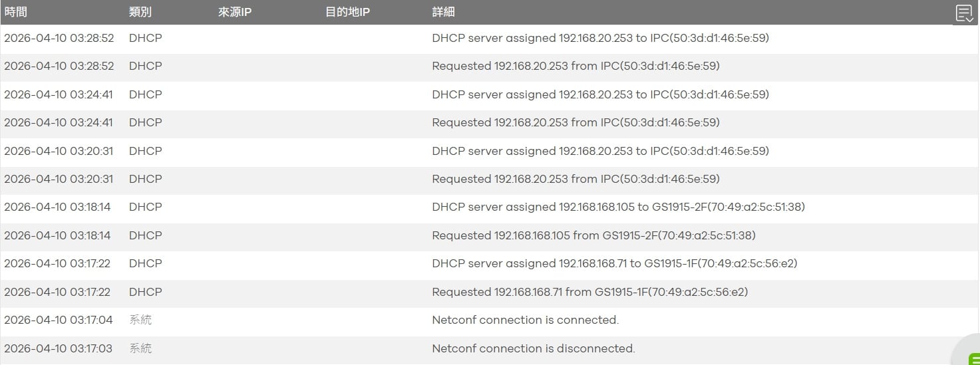This screenshot has height=365, width=980.
Task: Click the 03:20:31 Requested 192.168.20.253 row
Action: (x=490, y=180)
